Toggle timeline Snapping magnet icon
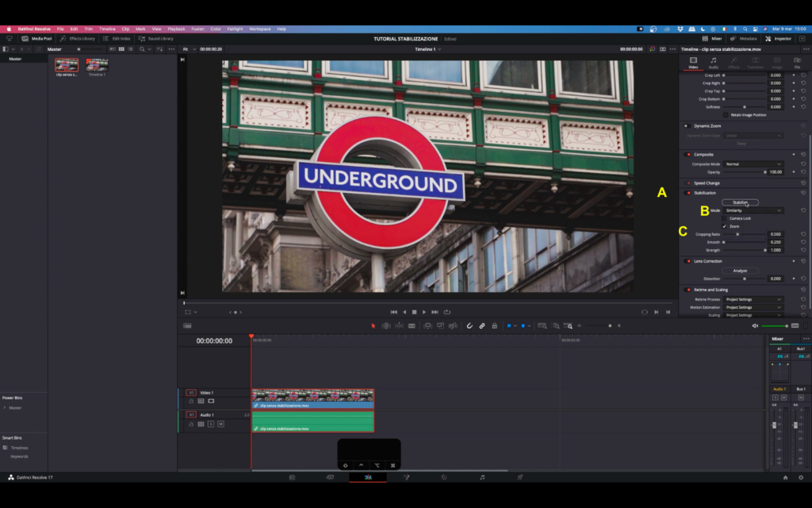This screenshot has height=508, width=812. pos(469,326)
